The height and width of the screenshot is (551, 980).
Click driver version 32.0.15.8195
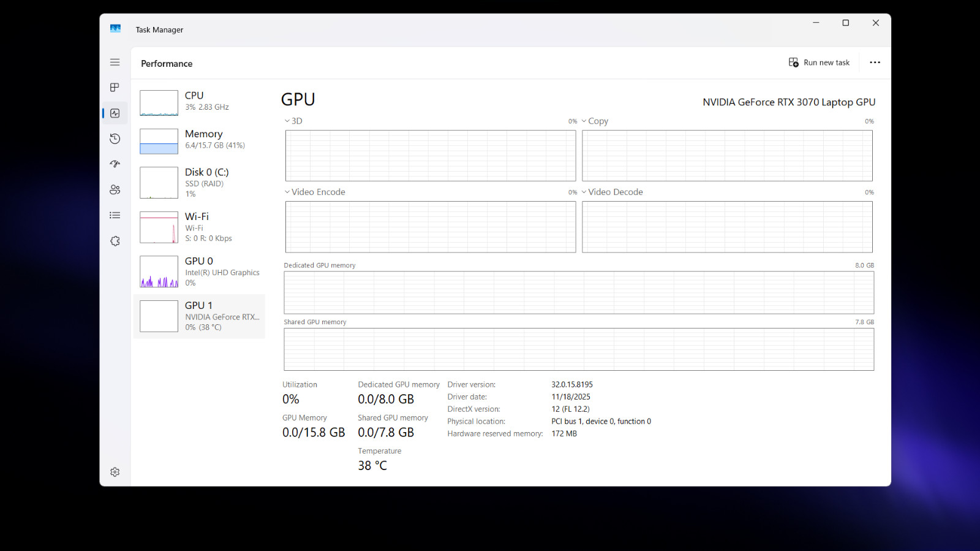(572, 385)
